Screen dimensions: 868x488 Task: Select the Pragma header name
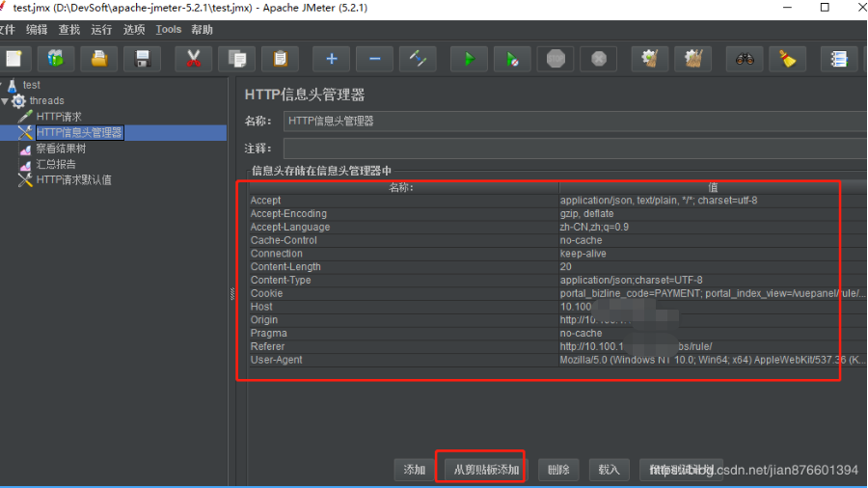268,333
